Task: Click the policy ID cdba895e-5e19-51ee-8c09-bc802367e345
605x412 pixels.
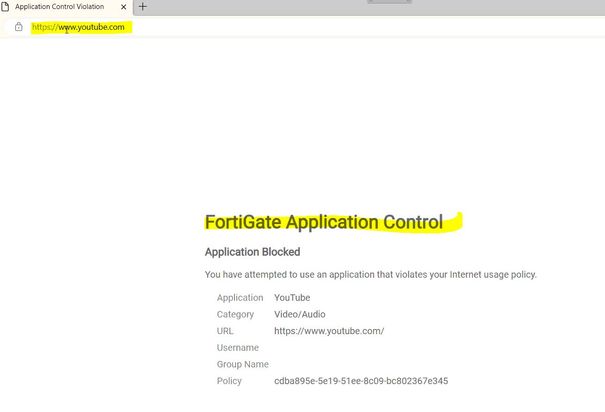Action: (361, 381)
